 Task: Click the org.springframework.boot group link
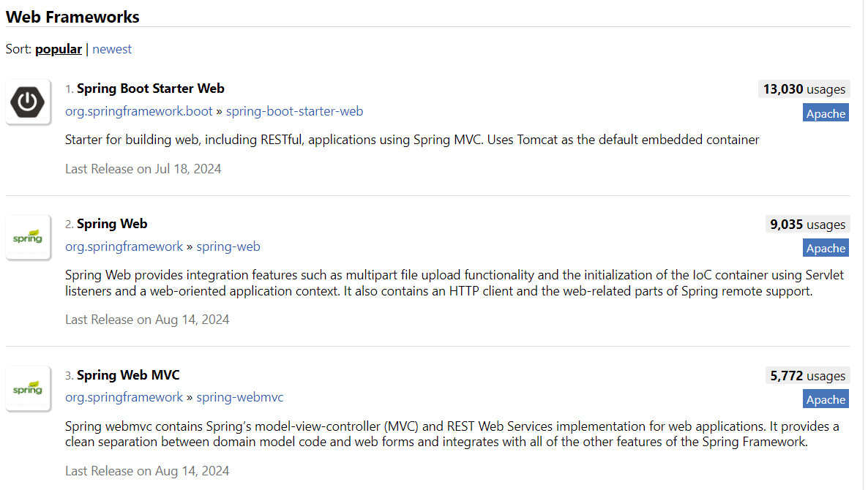point(138,111)
